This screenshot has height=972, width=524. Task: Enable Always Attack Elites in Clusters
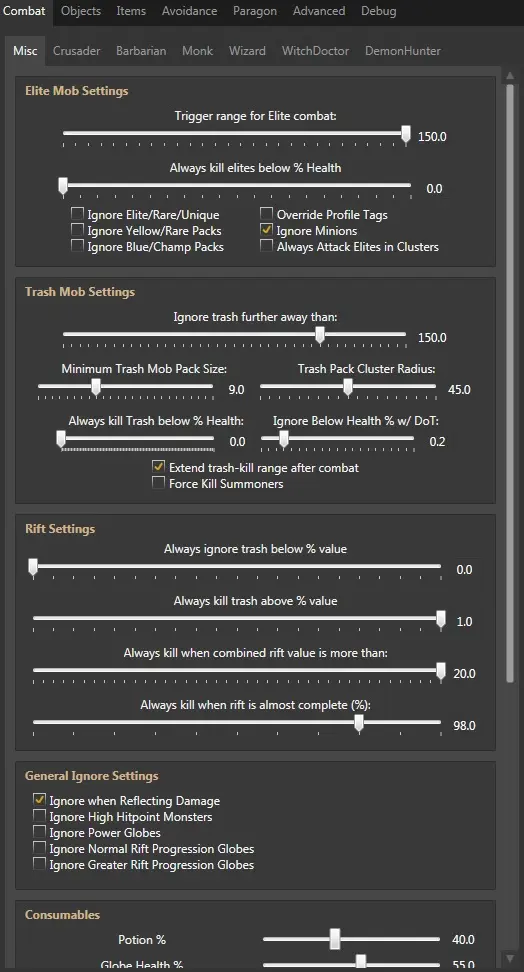(267, 247)
